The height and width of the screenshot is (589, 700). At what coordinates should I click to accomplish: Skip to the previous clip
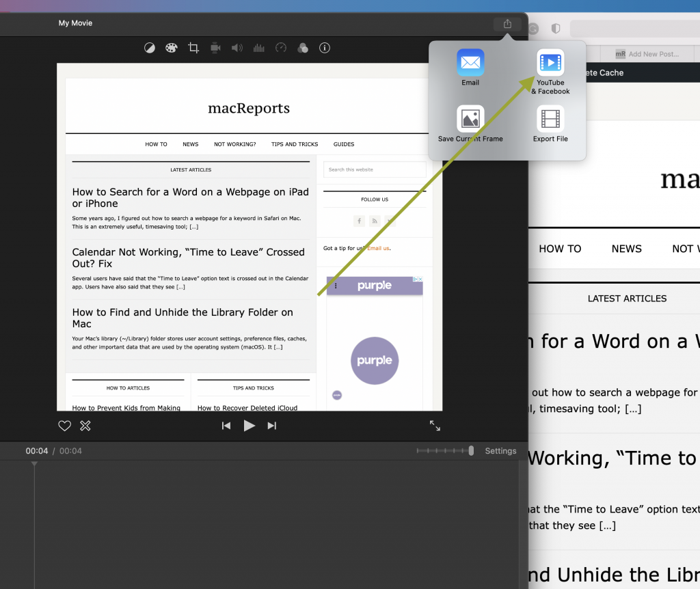(x=226, y=426)
